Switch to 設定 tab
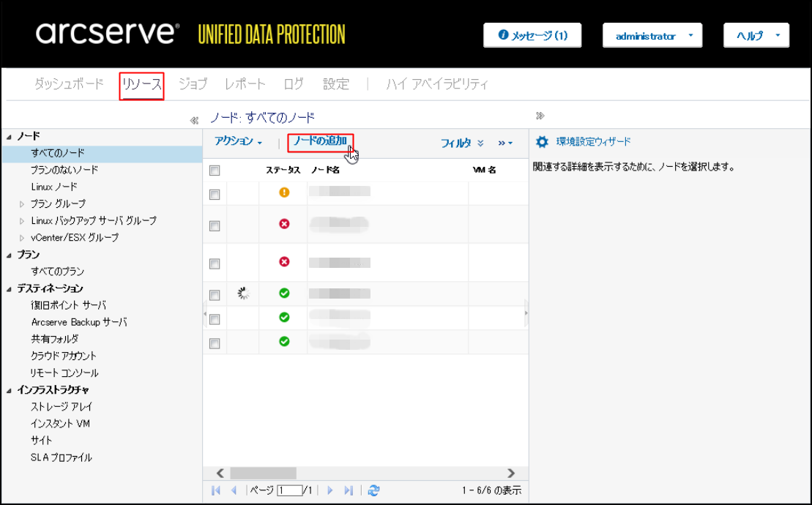The image size is (812, 505). pos(336,84)
